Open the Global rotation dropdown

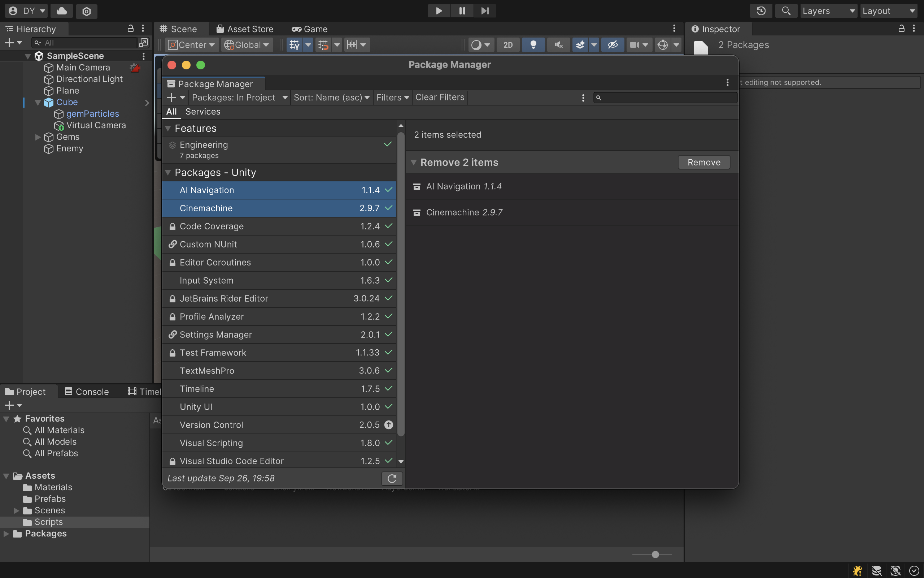pyautogui.click(x=247, y=45)
